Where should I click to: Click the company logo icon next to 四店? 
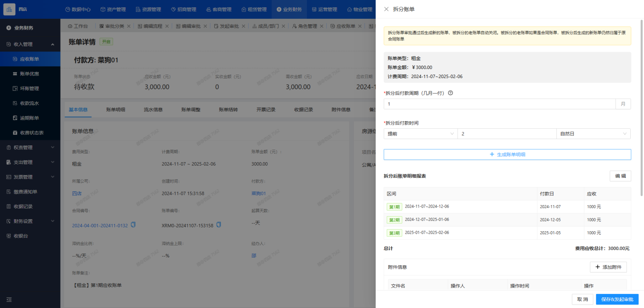(9, 9)
